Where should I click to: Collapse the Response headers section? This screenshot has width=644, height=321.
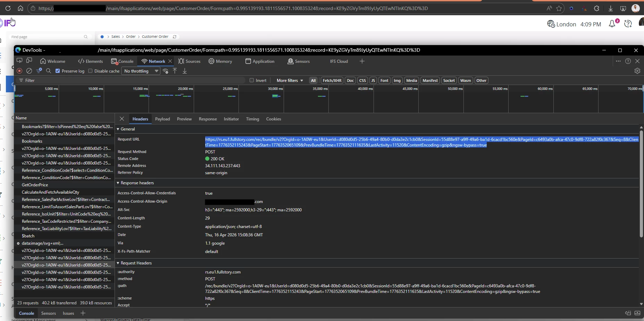point(118,183)
